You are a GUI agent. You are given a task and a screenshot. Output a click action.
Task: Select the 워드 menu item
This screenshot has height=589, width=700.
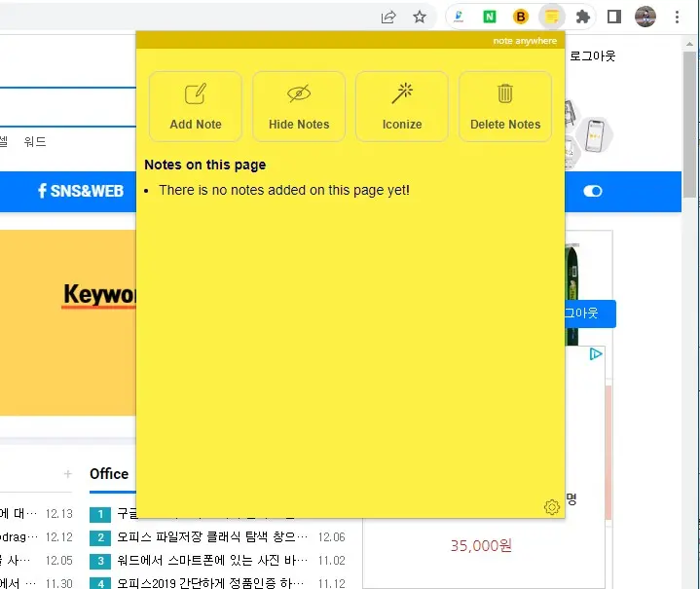(x=35, y=142)
